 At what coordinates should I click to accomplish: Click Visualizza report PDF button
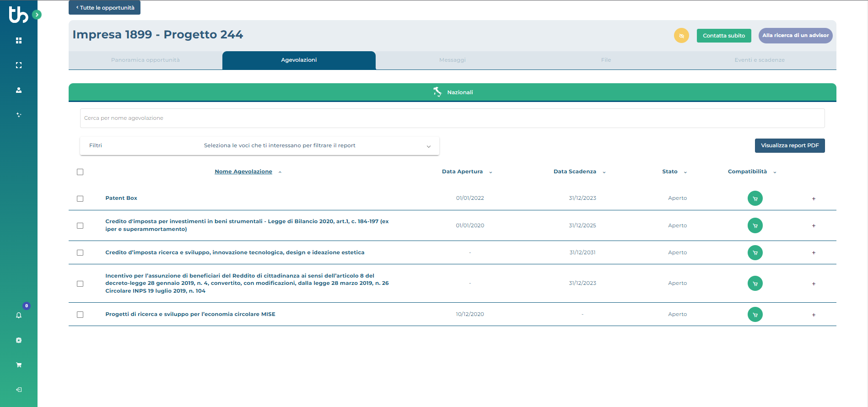click(790, 145)
